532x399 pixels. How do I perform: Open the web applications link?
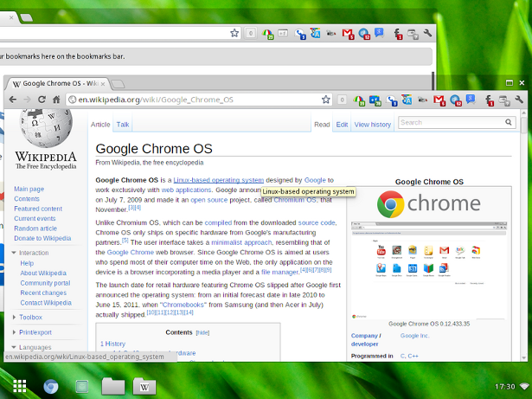(186, 190)
